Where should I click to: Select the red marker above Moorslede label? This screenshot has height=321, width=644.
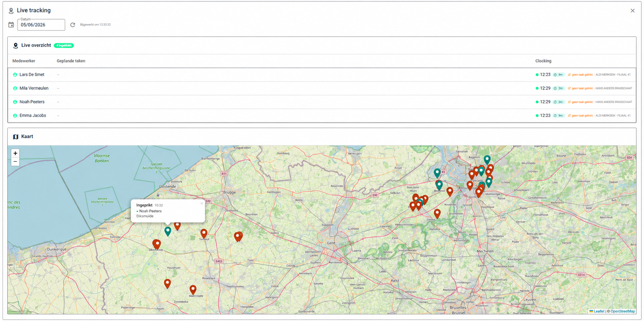[193, 289]
